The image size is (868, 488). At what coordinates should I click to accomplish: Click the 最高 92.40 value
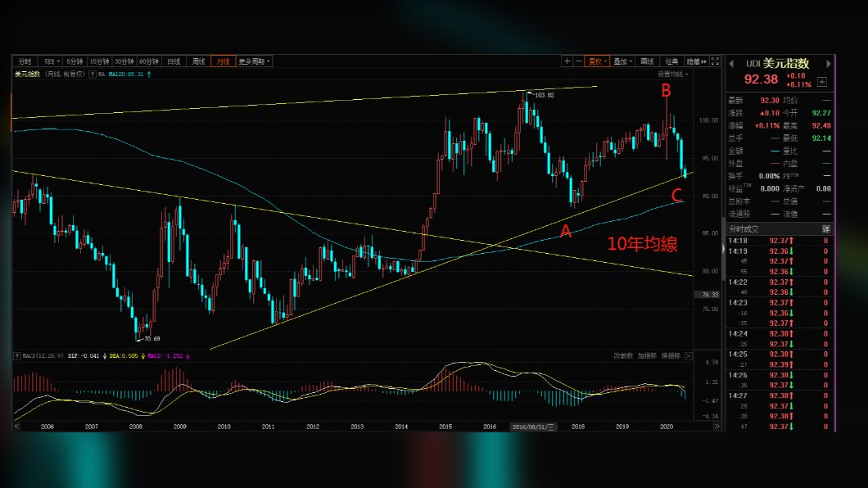[x=821, y=125]
